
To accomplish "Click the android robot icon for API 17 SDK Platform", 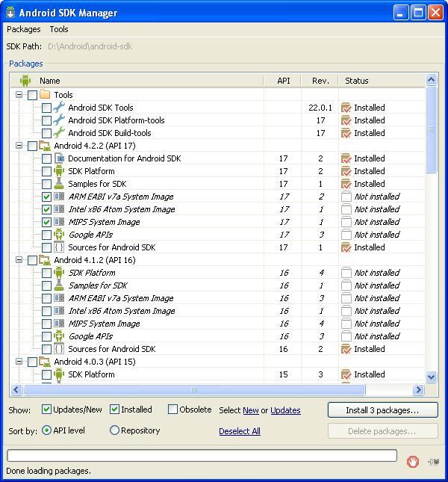I will click(59, 171).
